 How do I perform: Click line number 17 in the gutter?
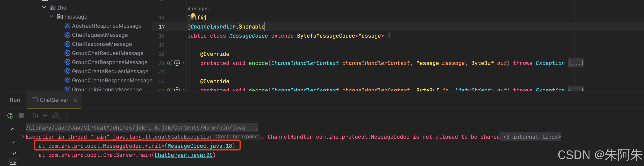[x=162, y=26]
